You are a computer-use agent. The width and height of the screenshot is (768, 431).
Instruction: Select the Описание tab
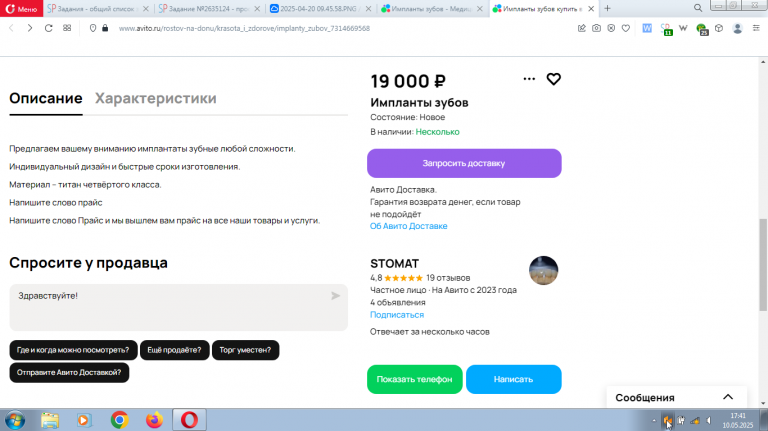click(46, 98)
